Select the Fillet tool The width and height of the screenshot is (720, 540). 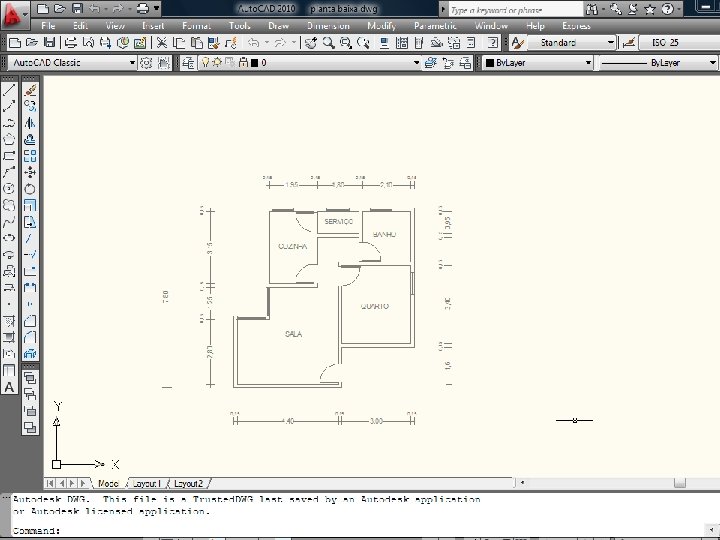click(30, 338)
